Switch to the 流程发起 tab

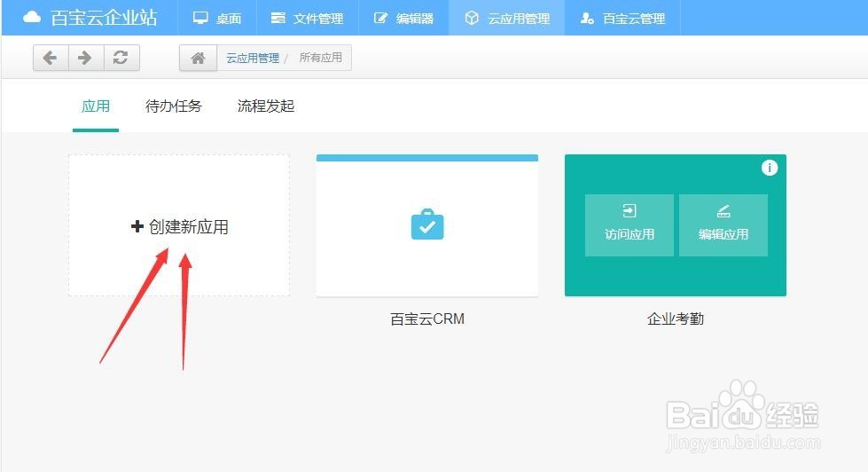266,106
